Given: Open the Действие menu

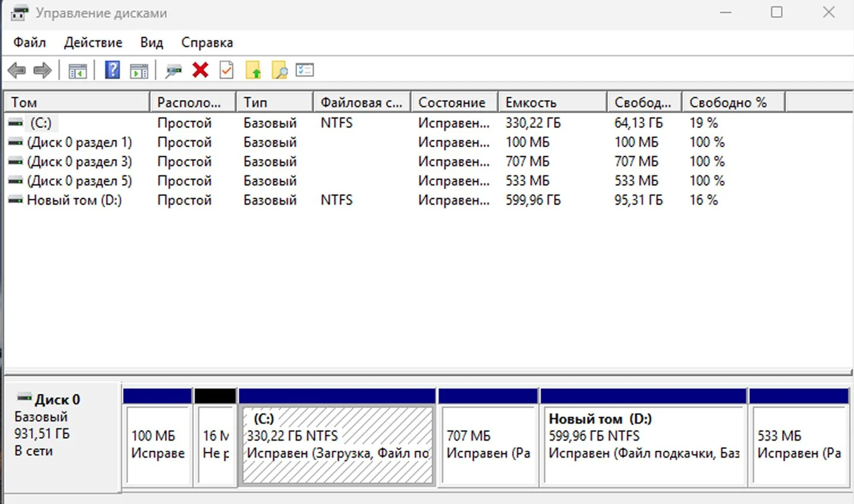Looking at the screenshot, I should point(93,43).
